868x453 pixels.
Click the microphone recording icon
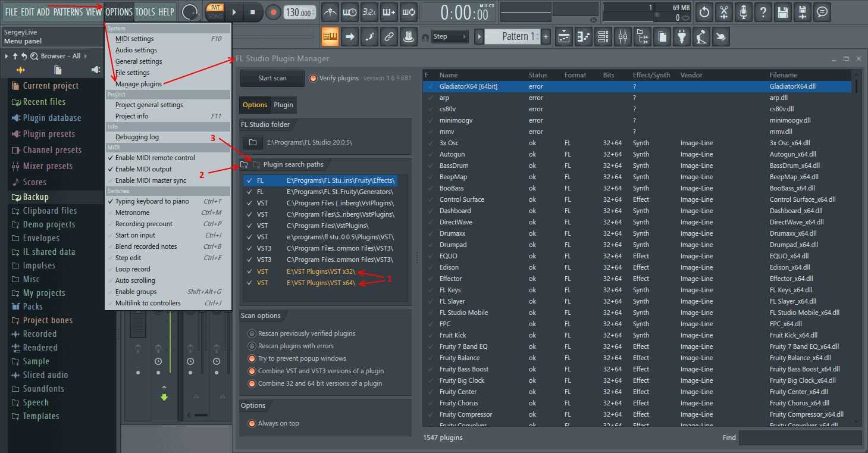click(743, 12)
